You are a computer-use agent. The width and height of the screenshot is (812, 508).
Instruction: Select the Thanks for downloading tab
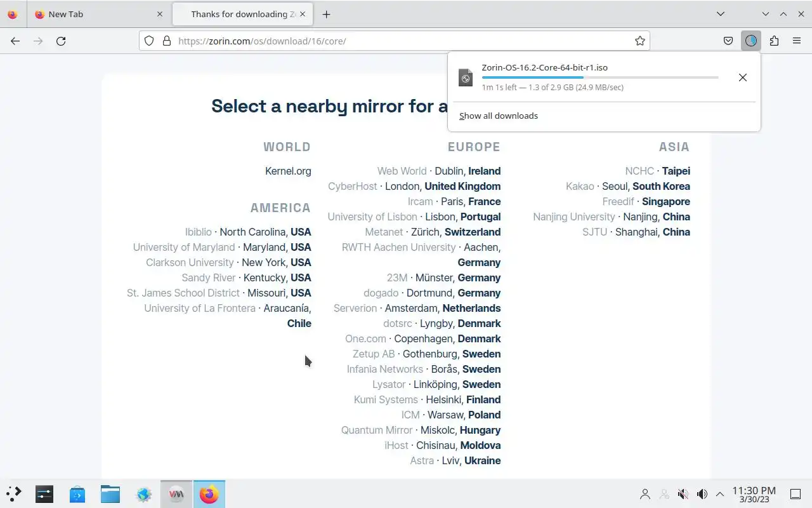tap(243, 14)
